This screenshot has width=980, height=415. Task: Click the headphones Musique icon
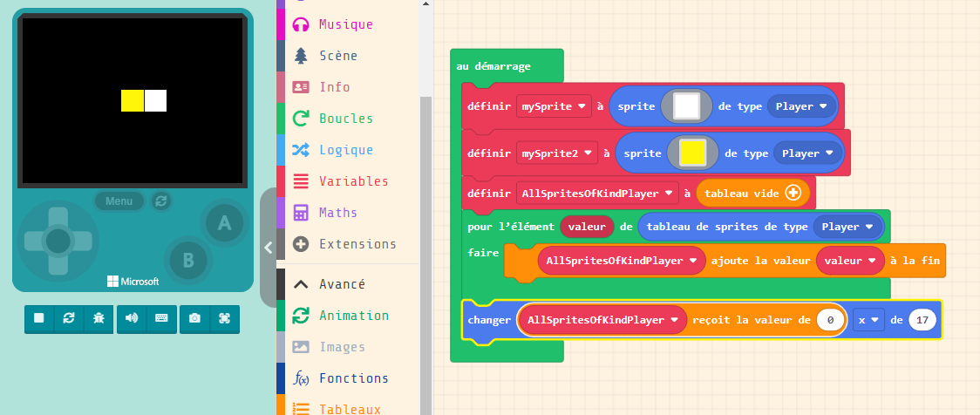[301, 24]
